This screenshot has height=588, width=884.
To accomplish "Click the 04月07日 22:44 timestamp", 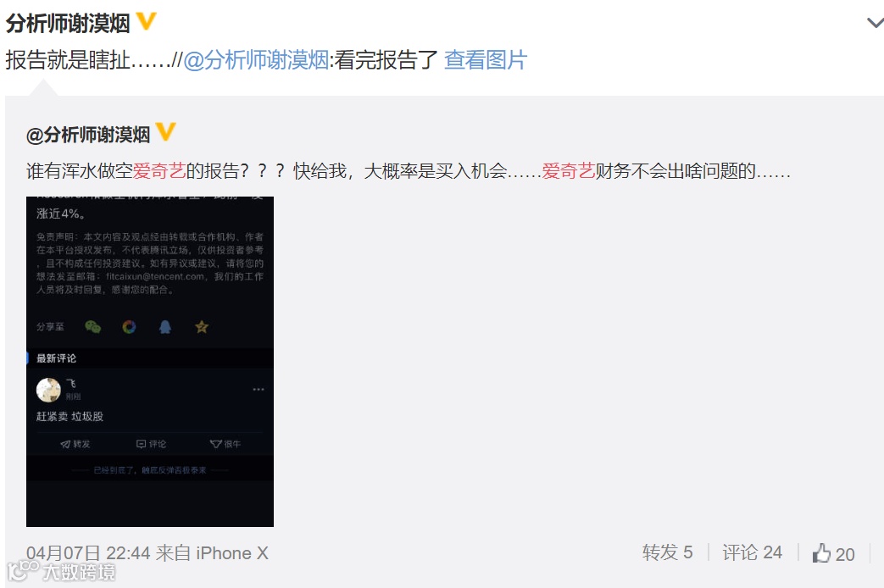I will (x=88, y=553).
